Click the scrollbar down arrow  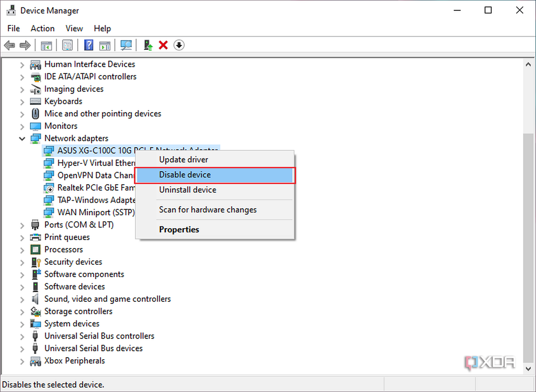pyautogui.click(x=529, y=369)
